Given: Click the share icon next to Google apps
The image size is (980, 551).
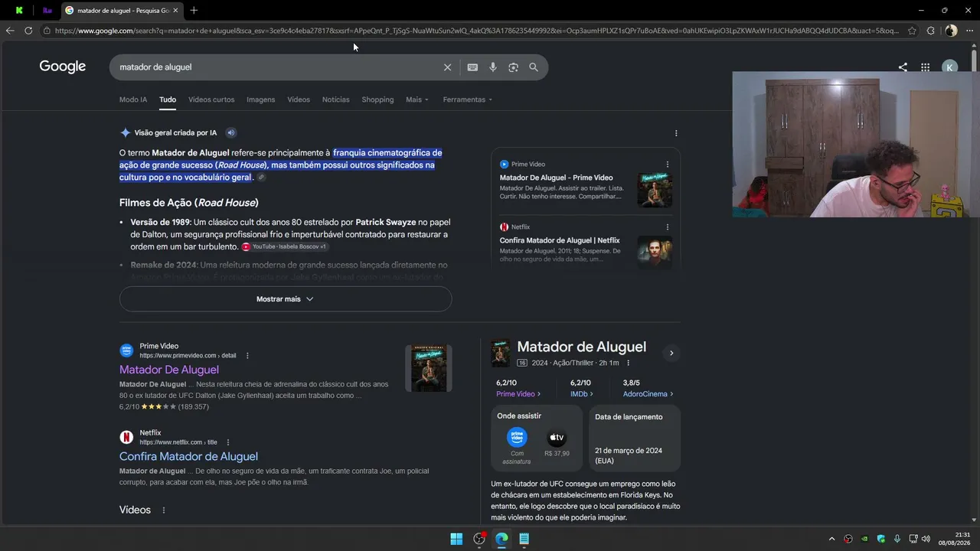Looking at the screenshot, I should tap(903, 67).
